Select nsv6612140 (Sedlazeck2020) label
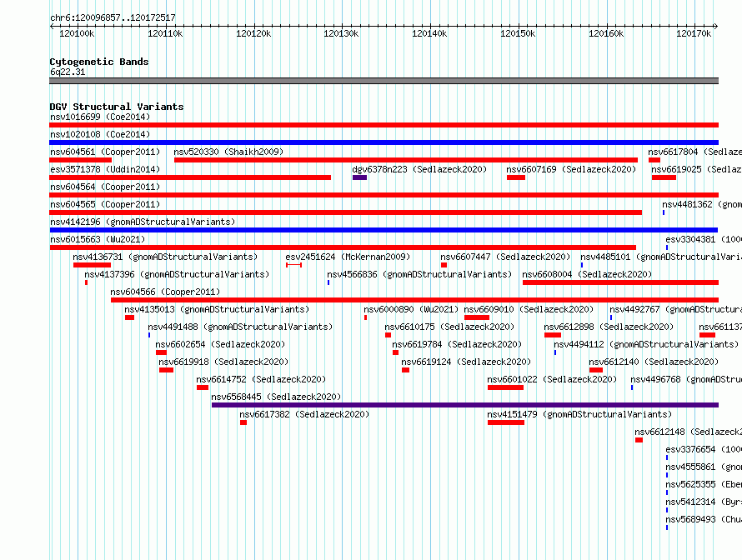The image size is (742, 560). [x=654, y=362]
